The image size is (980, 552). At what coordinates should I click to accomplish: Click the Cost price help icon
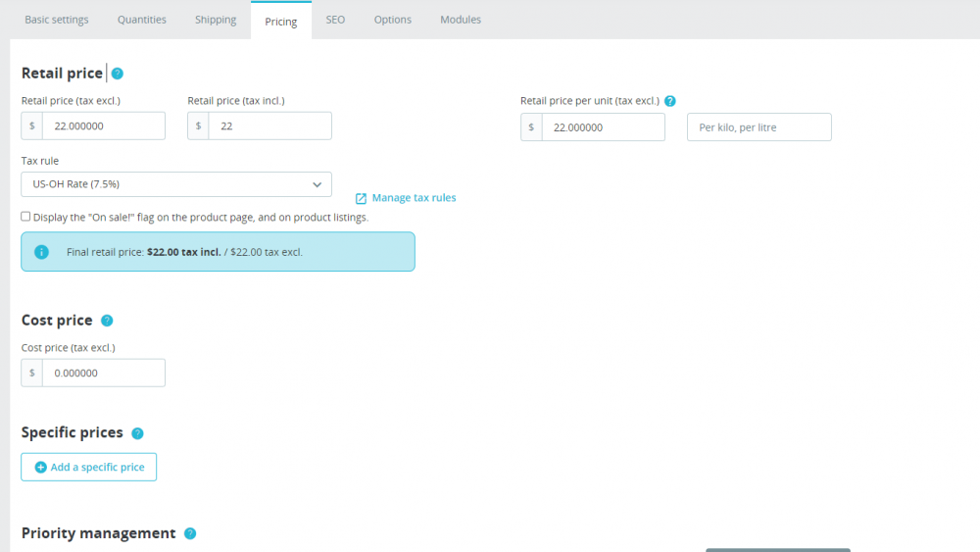click(107, 321)
